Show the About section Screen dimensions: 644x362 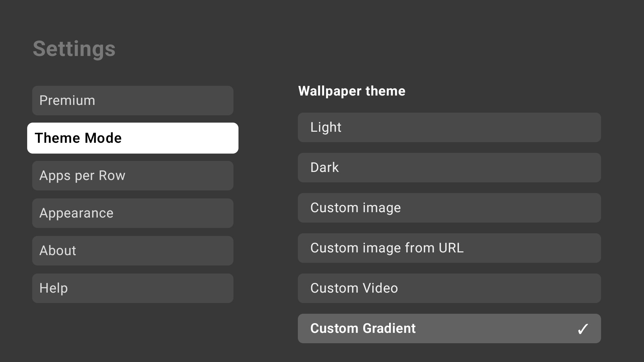133,251
